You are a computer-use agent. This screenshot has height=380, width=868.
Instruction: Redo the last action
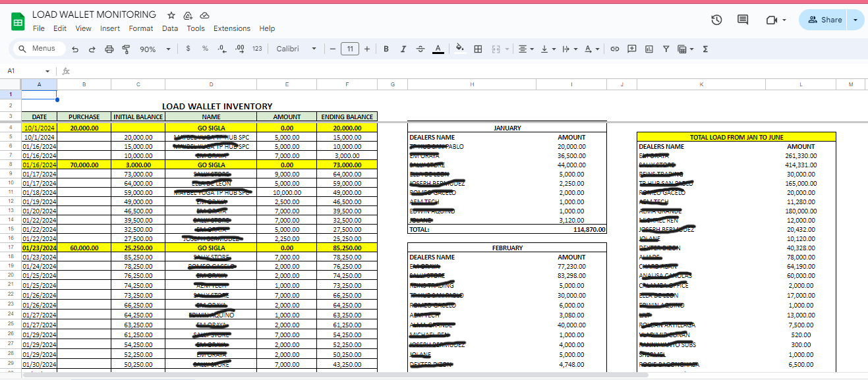92,49
